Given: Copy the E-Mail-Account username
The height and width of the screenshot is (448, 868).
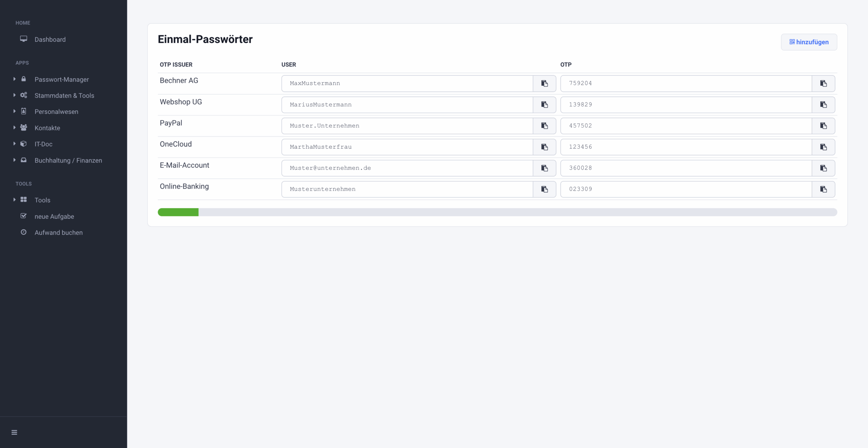Looking at the screenshot, I should 544,168.
